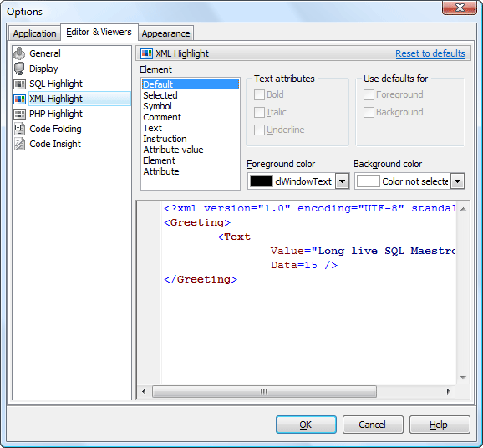483x448 pixels.
Task: Click the Display monitor icon
Action: (19, 69)
